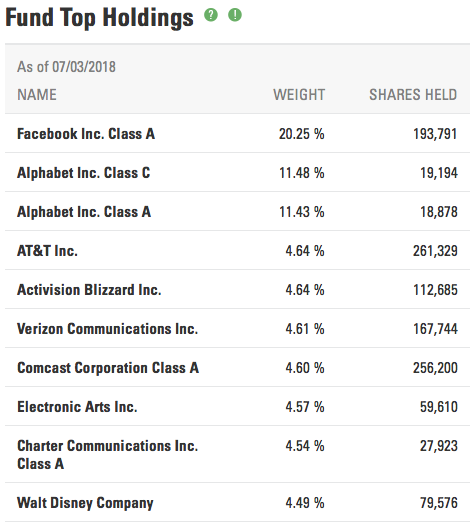Select Activision Blizzard Inc. row name
The image size is (475, 528).
click(89, 290)
